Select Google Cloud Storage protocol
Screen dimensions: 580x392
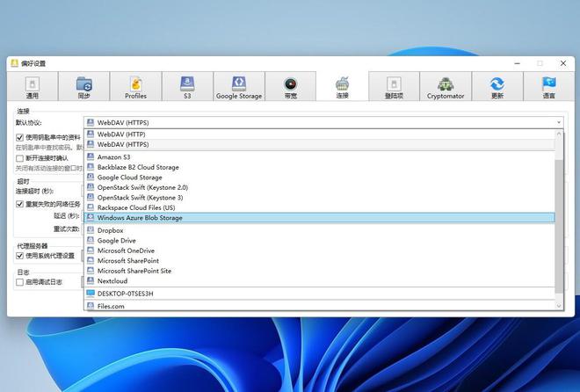tap(320, 178)
